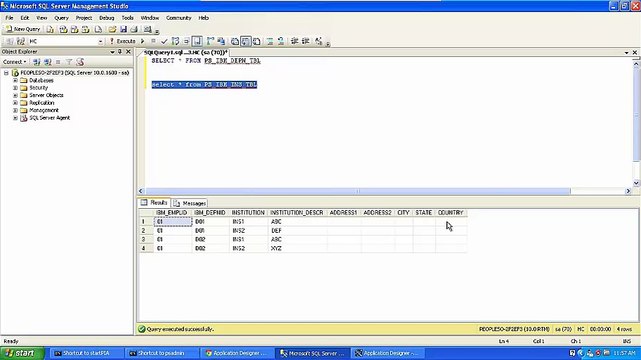This screenshot has width=641, height=360.
Task: Start debugging with the green arrow
Action: (x=142, y=41)
